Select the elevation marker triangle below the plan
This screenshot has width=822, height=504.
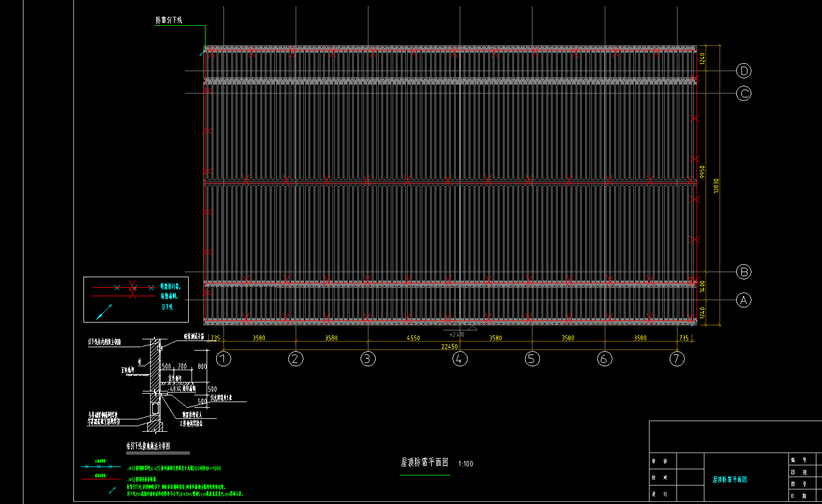point(471,328)
